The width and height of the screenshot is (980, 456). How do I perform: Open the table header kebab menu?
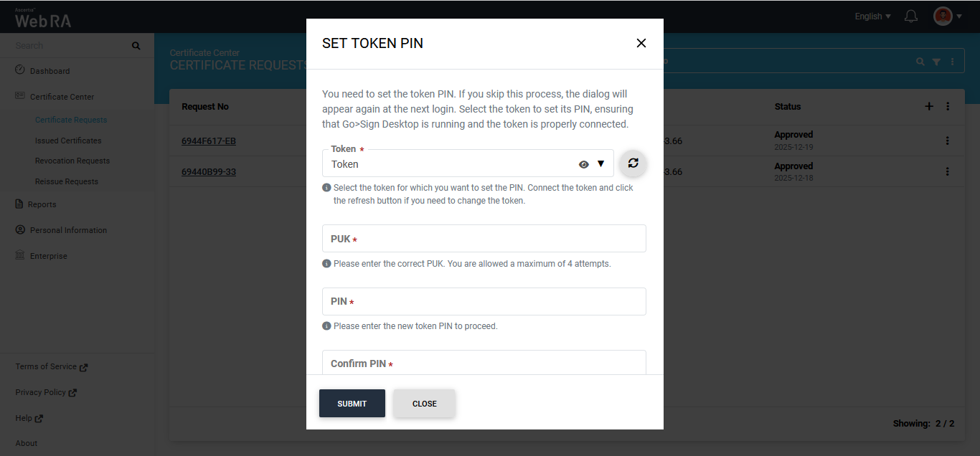[x=948, y=107]
